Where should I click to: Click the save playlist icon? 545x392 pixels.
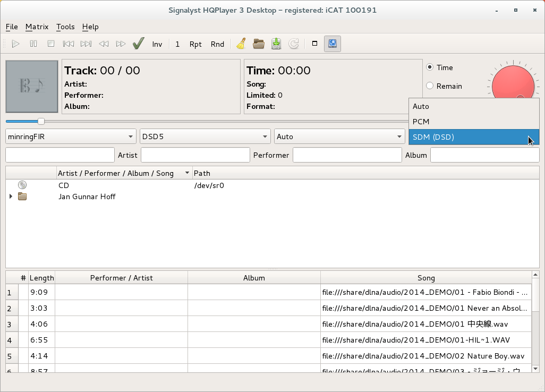(276, 44)
